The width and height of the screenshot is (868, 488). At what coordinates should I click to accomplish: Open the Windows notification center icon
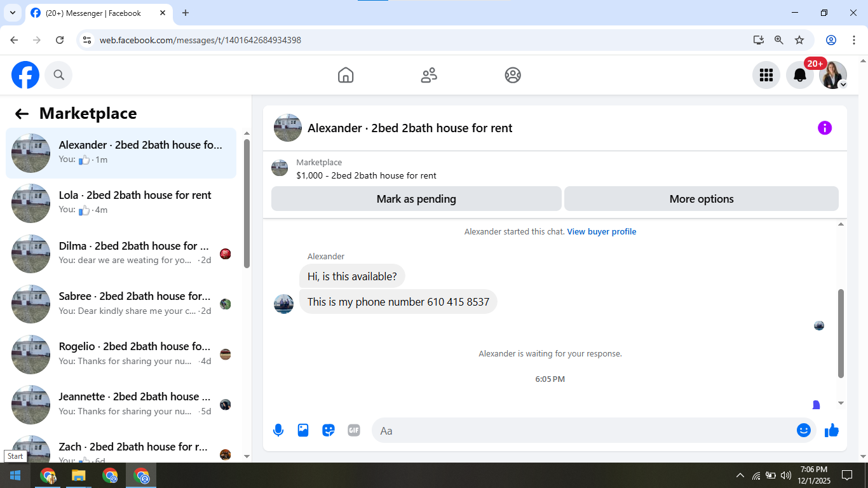(x=847, y=475)
